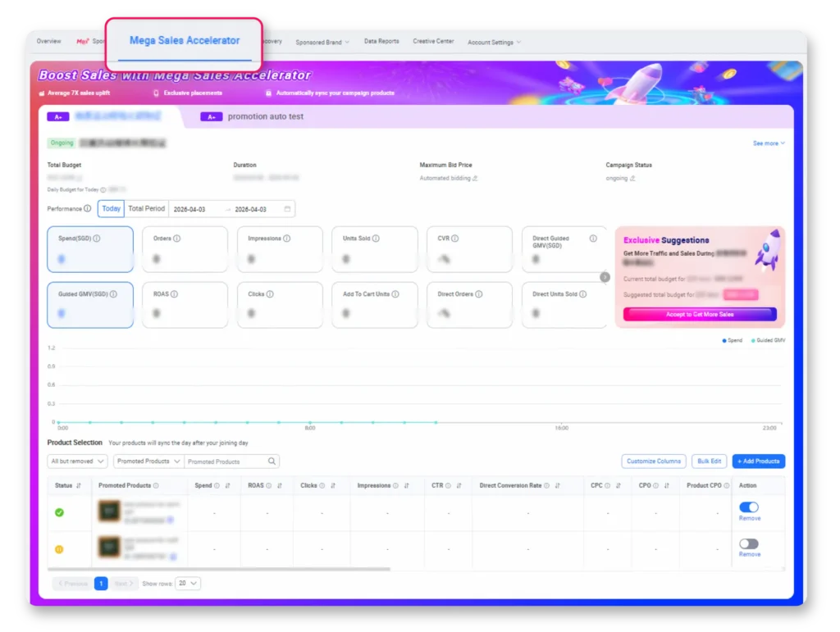
Task: Disable the first product's Action toggle
Action: pyautogui.click(x=748, y=507)
